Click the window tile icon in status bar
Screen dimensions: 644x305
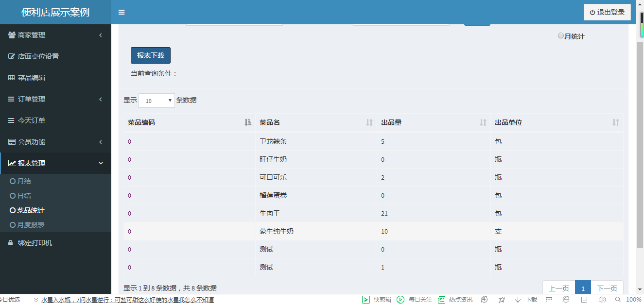click(x=584, y=300)
